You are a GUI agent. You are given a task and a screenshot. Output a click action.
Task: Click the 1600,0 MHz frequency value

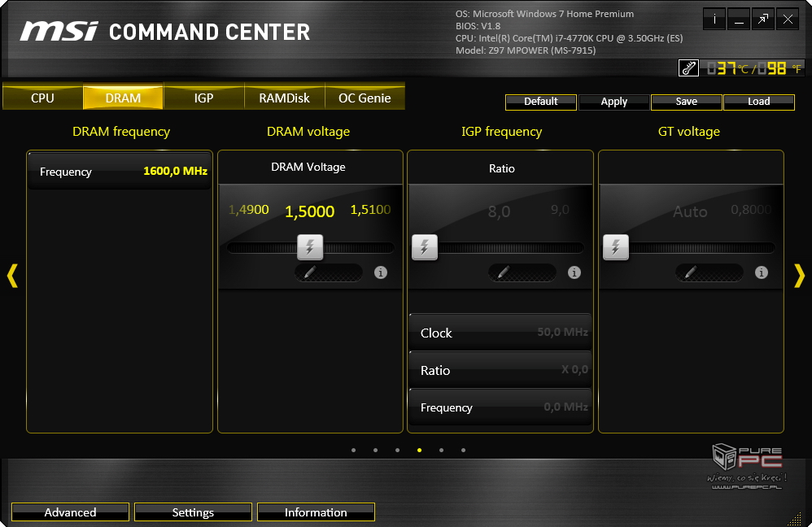[175, 171]
